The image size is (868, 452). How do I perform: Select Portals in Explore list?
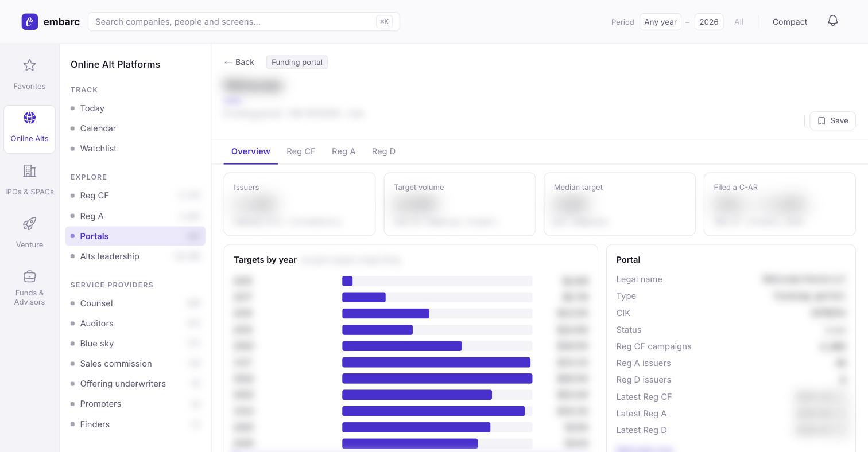tap(135, 236)
